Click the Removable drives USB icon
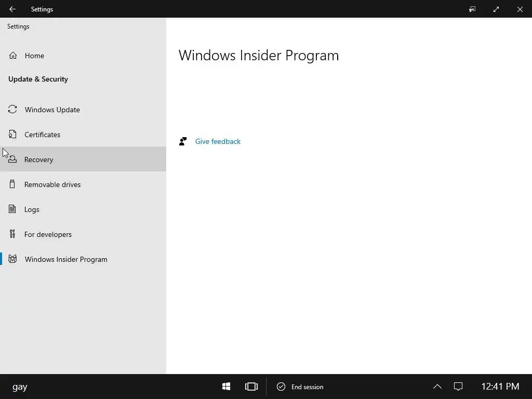The width and height of the screenshot is (532, 399). pyautogui.click(x=12, y=184)
